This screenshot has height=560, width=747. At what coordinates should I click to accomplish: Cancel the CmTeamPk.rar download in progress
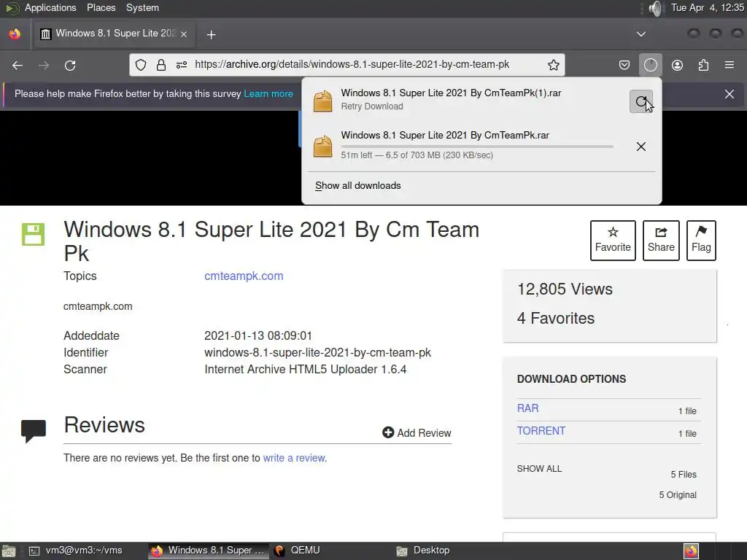[641, 146]
